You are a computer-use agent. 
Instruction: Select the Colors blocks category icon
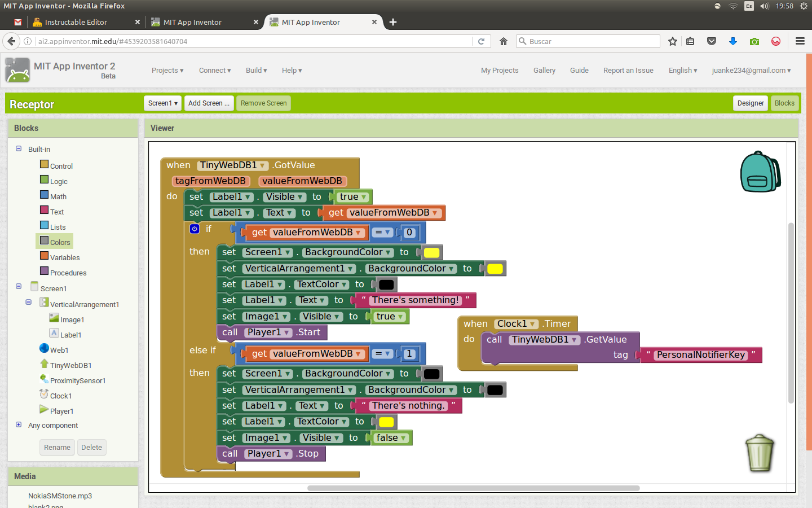(44, 240)
